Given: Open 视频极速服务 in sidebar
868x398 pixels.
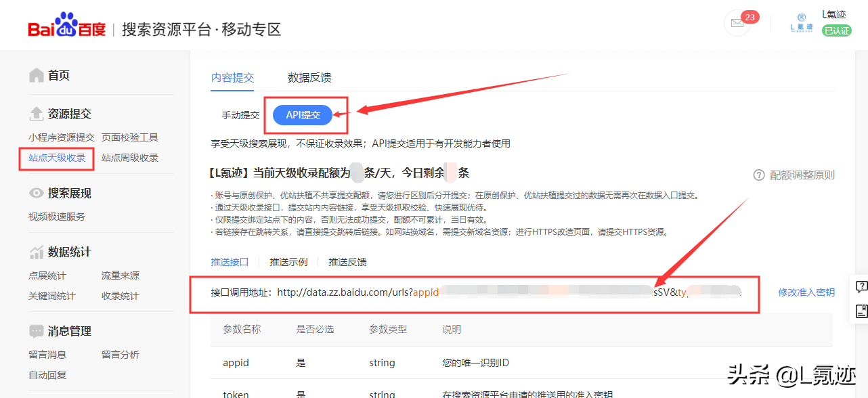Looking at the screenshot, I should click(x=57, y=217).
